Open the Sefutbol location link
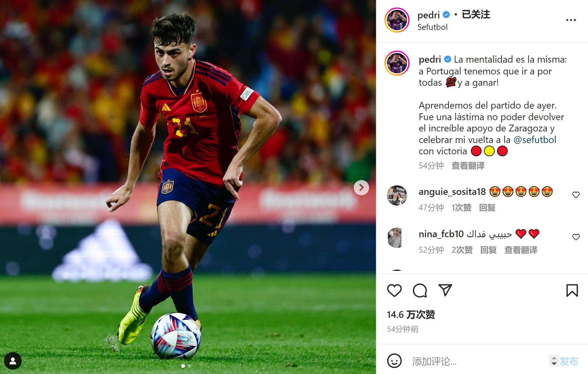 tap(432, 27)
